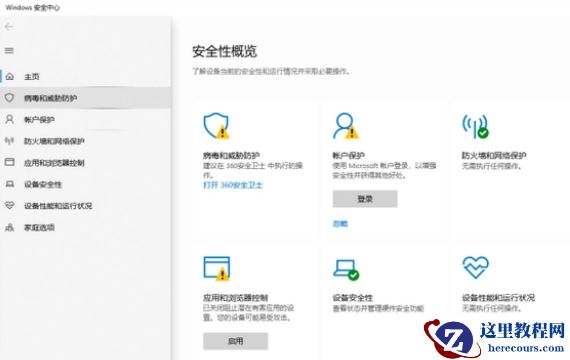Click the large heart health icon
The image size is (570, 360).
(475, 267)
